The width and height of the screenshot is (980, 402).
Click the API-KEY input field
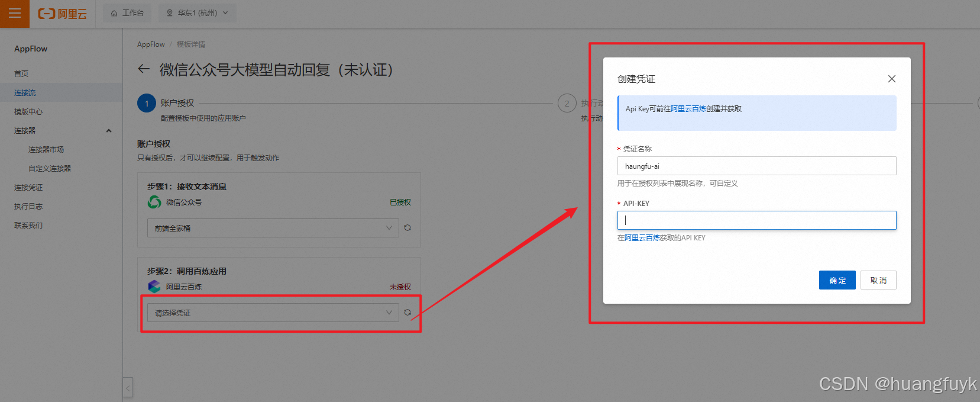click(757, 220)
